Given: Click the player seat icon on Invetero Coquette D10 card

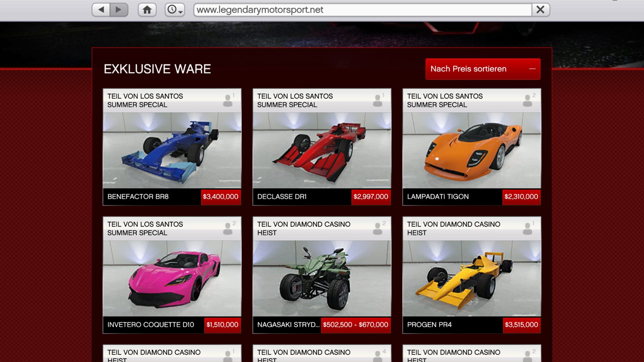Looking at the screenshot, I should tap(228, 228).
